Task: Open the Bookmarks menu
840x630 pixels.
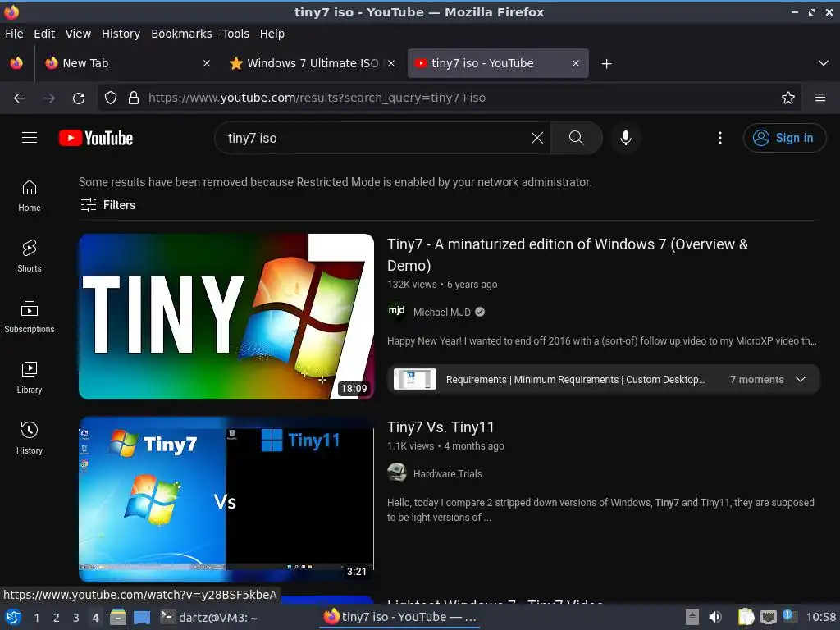Action: point(181,34)
